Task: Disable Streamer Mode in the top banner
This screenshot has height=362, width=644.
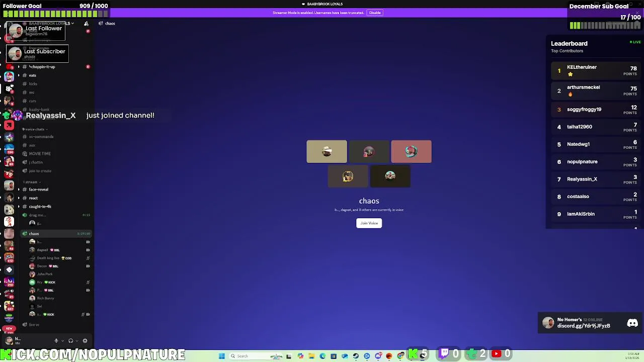Action: pos(375,13)
